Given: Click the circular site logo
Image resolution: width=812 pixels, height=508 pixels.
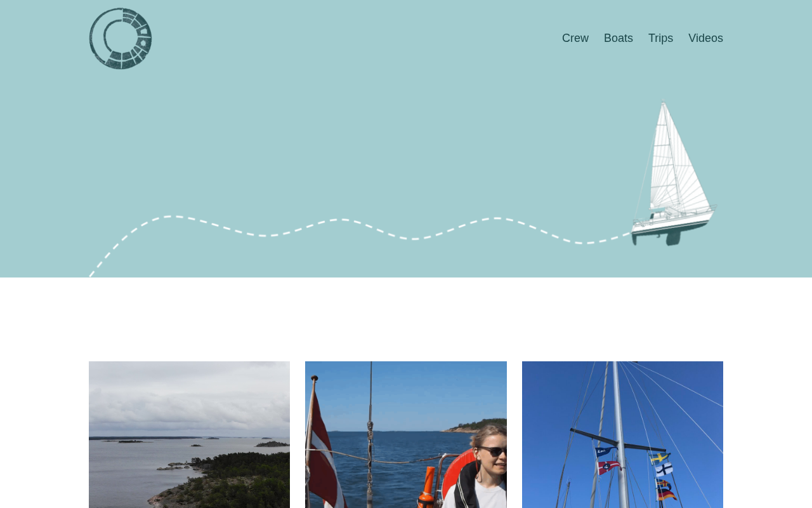Looking at the screenshot, I should click(121, 38).
